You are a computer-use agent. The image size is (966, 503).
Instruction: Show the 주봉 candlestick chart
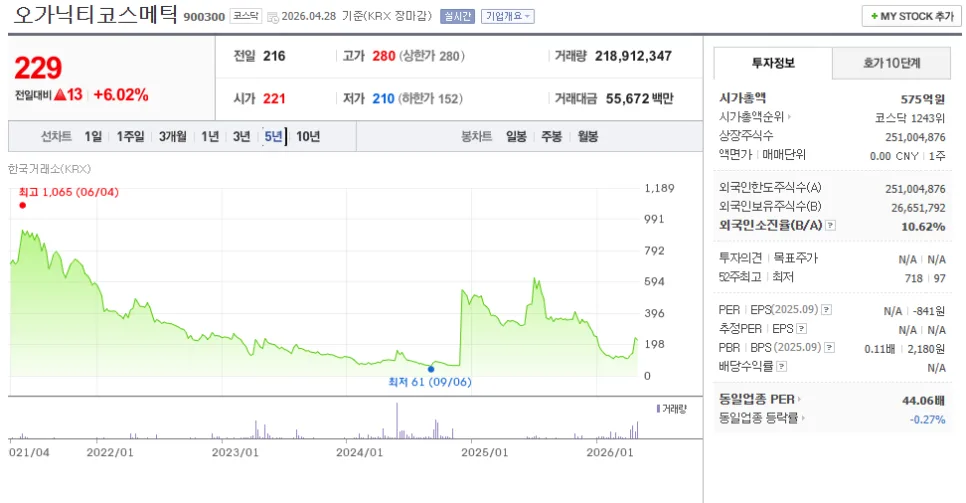click(551, 136)
